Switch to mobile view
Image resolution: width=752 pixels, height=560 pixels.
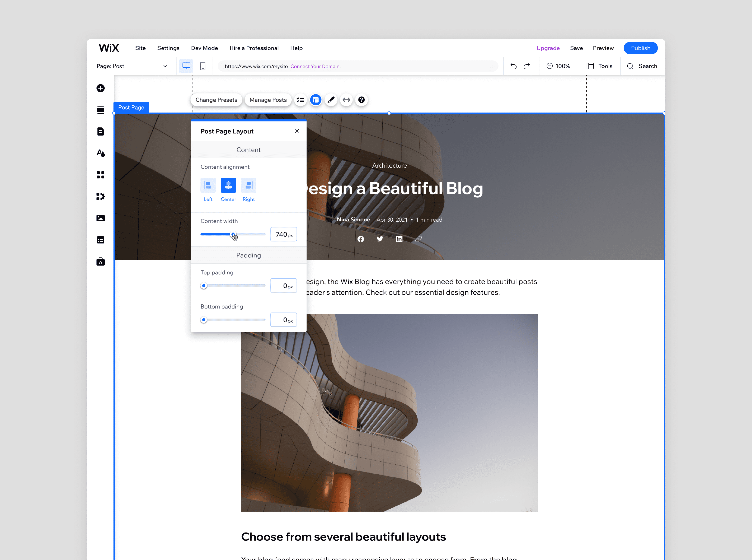click(x=203, y=66)
